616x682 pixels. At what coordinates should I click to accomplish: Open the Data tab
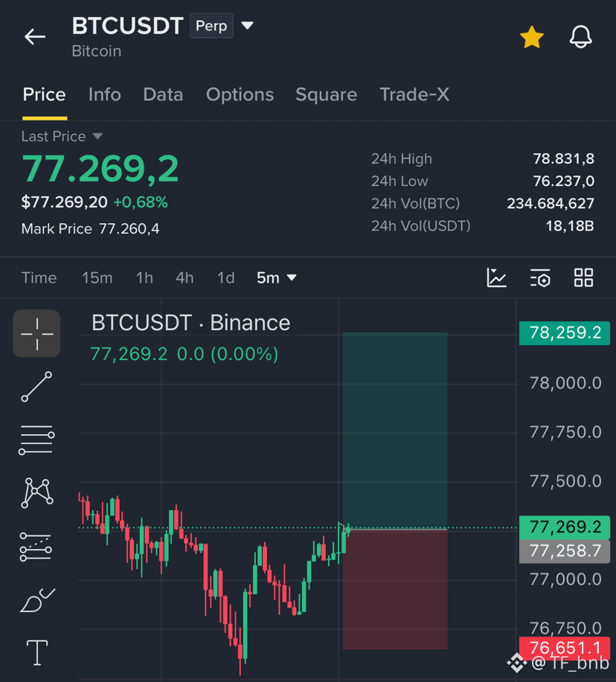163,94
